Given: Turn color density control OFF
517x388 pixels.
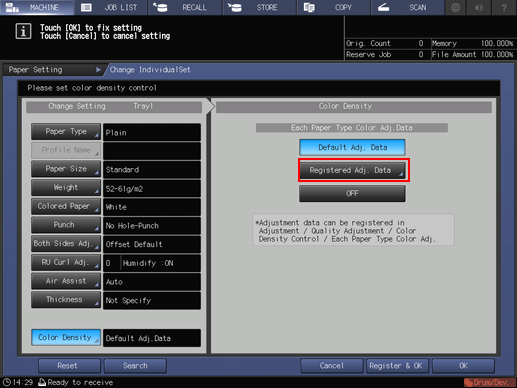Looking at the screenshot, I should point(352,193).
